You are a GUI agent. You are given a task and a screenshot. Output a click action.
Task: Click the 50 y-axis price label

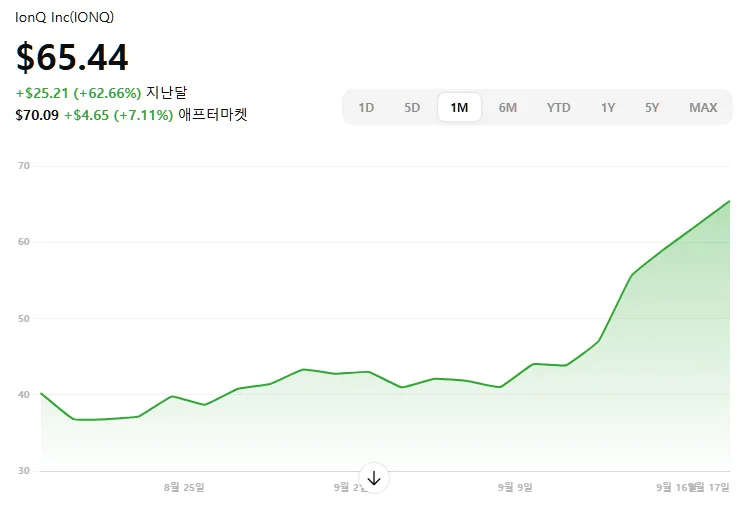click(x=23, y=318)
